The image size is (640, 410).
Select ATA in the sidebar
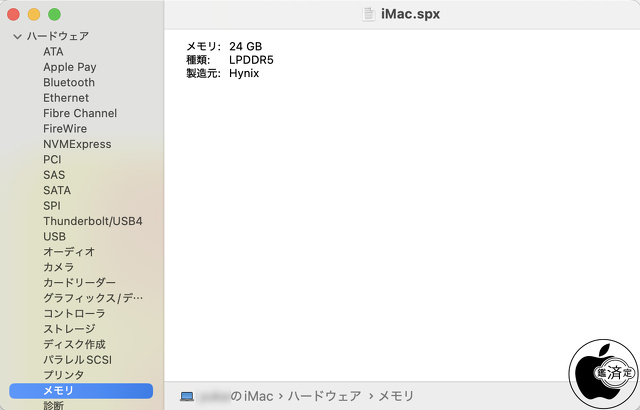tap(54, 52)
